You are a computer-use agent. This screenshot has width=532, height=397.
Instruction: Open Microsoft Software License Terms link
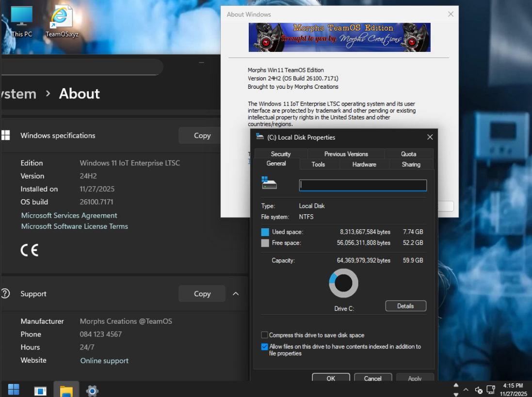[x=75, y=226]
